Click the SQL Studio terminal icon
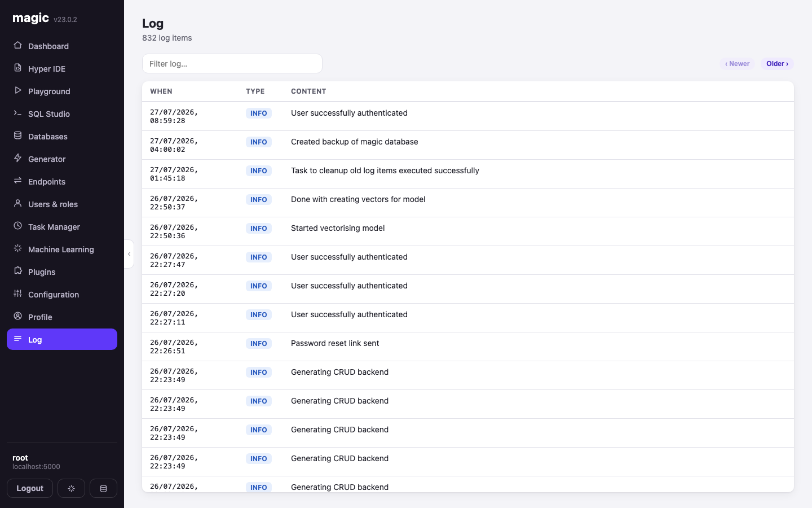 pos(17,113)
